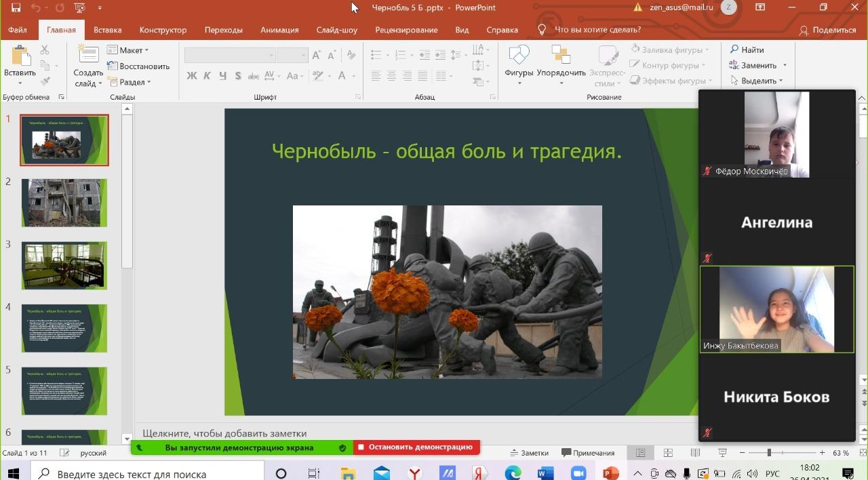Click the notes area 'Щелкните, чтобы добавить заметки'
The image size is (868, 480).
click(224, 433)
